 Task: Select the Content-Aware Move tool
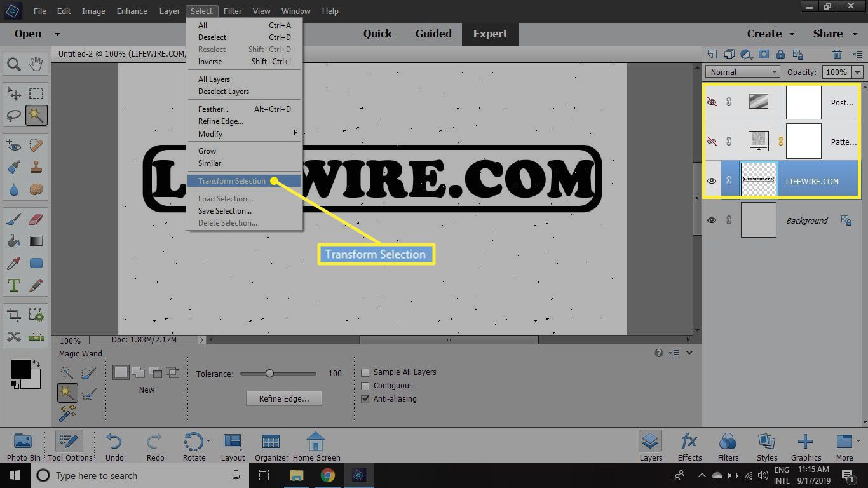(x=14, y=337)
